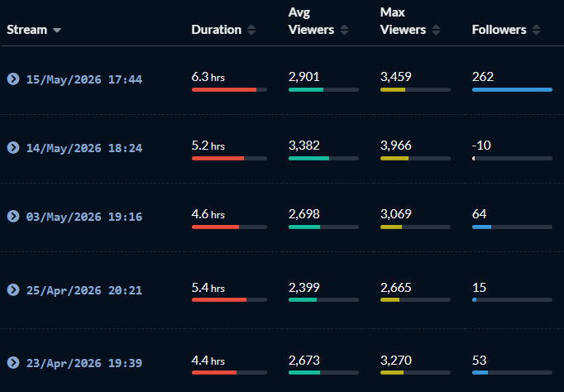This screenshot has width=564, height=392.
Task: Open the 03/May/2026 19:16 stream link
Action: 84,217
